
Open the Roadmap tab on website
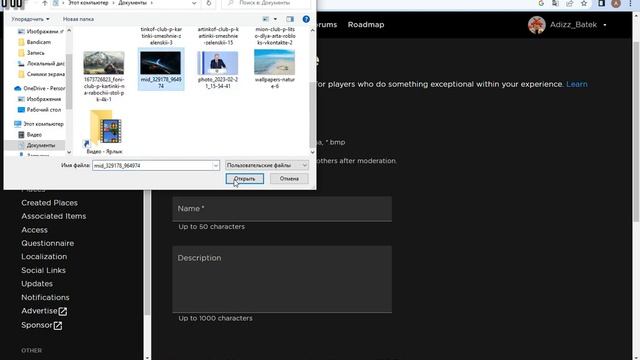(x=366, y=24)
